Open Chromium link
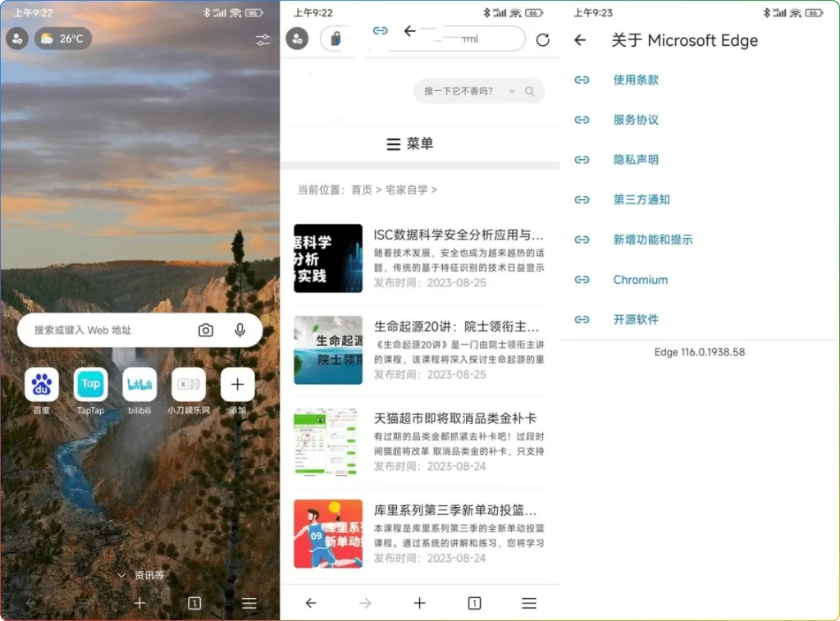 point(641,280)
